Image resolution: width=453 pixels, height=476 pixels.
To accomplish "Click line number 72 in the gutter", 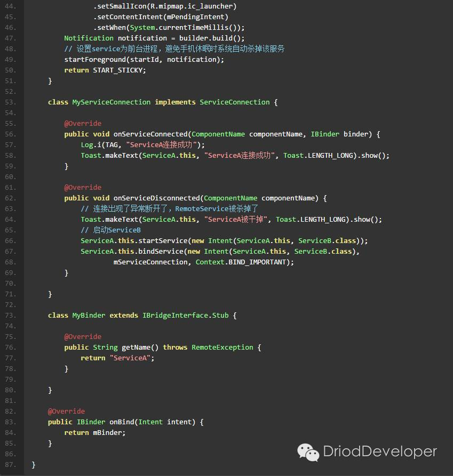I will [10, 304].
